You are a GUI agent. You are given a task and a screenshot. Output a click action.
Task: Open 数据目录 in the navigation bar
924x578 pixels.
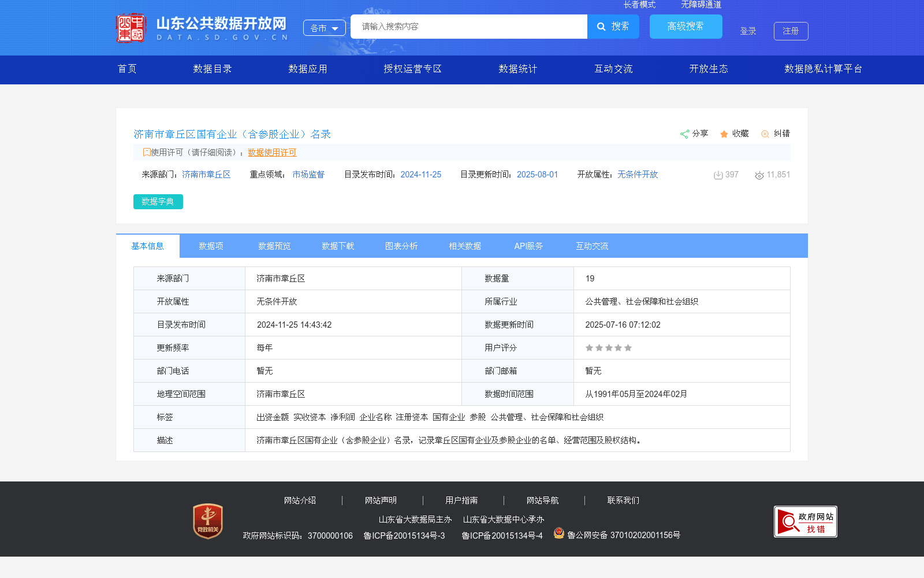click(x=213, y=69)
